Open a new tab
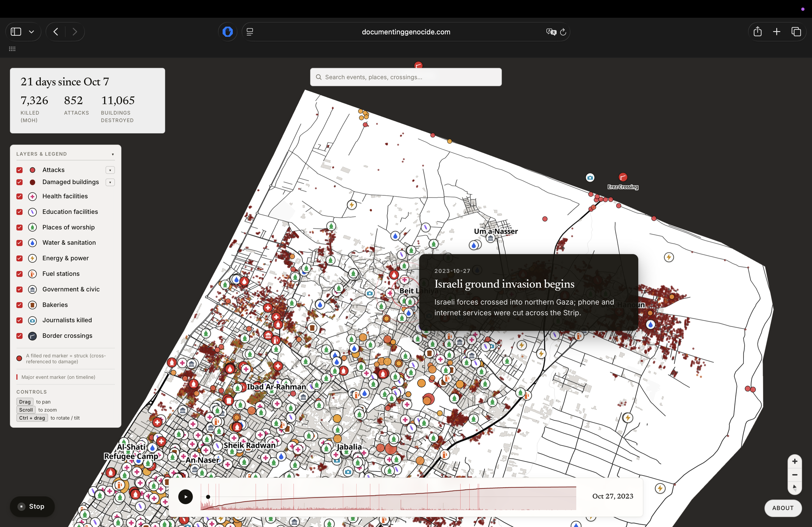The height and width of the screenshot is (527, 812). coord(777,32)
